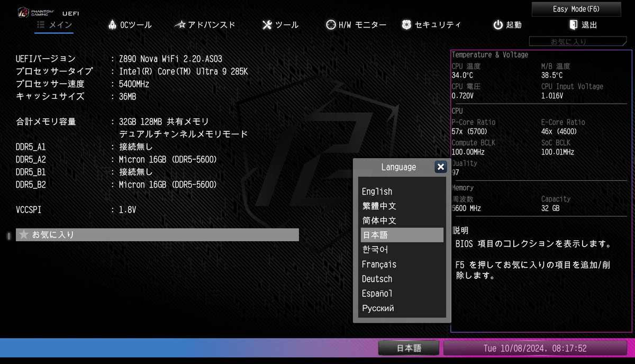
Task: Open the H/W モニター tab
Action: pos(356,25)
